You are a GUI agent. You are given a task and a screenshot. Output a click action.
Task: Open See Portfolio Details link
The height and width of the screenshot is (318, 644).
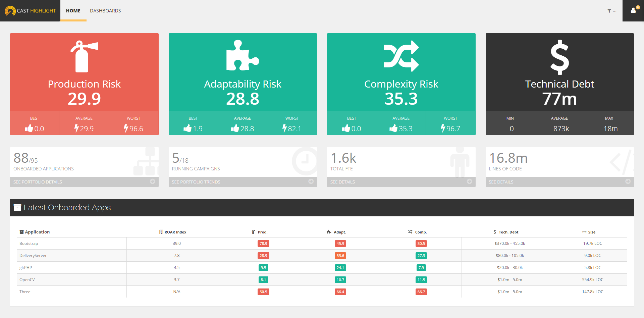click(38, 182)
